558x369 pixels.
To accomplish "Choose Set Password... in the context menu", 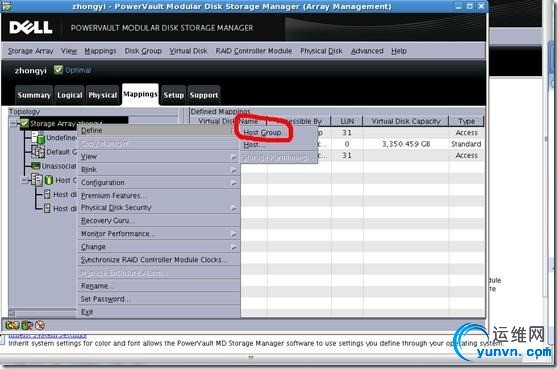I will 159,299.
